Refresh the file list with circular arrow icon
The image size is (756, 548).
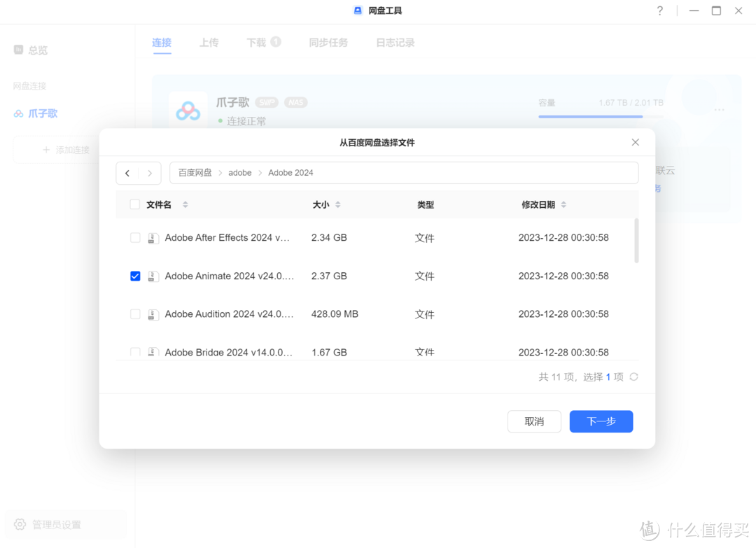coord(633,377)
